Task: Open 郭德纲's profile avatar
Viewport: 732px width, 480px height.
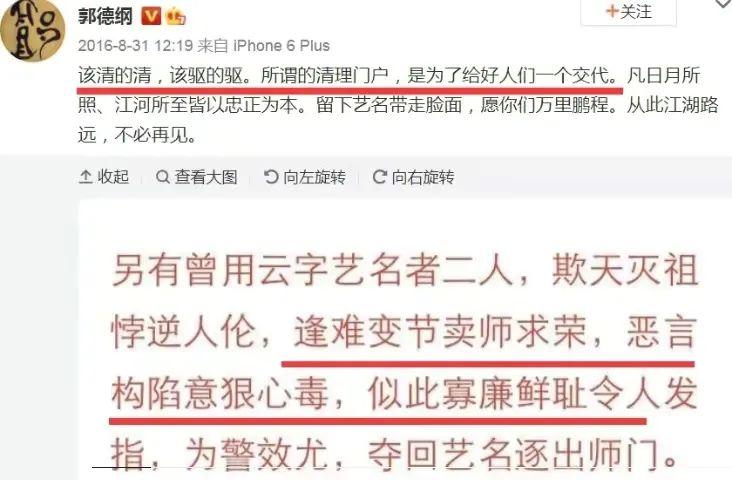Action: (33, 31)
